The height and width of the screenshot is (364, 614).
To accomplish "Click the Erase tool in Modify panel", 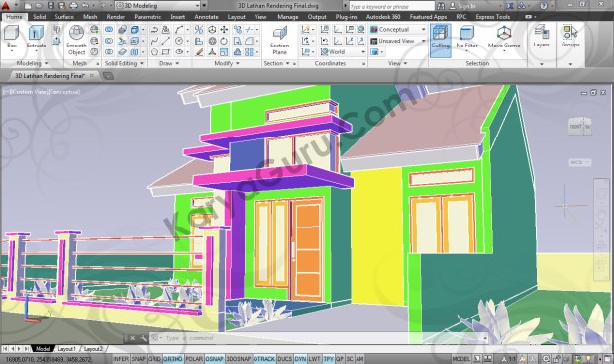I will pyautogui.click(x=199, y=52).
